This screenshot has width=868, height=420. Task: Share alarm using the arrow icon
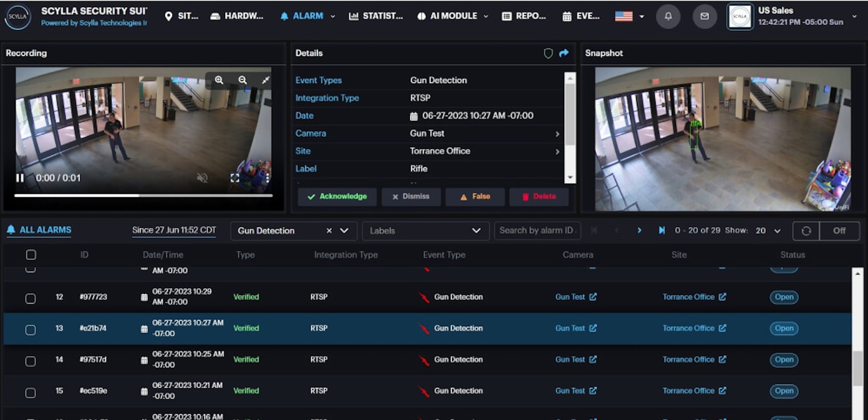[564, 53]
